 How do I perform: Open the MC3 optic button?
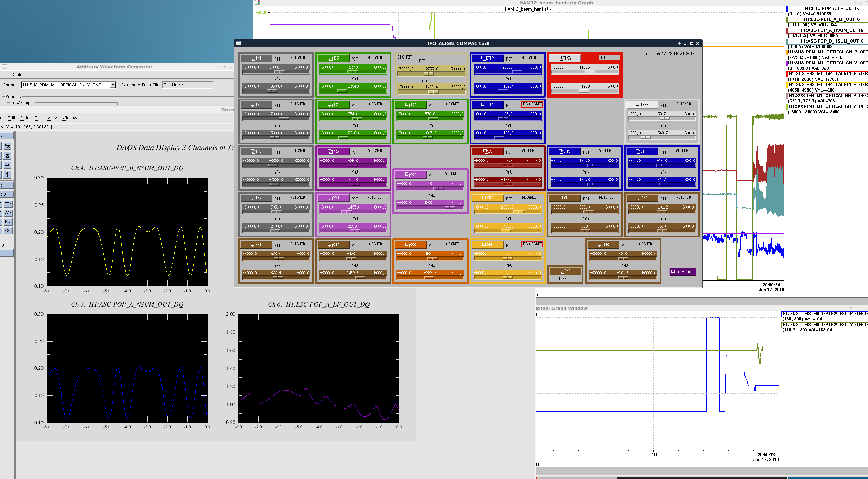(x=333, y=58)
